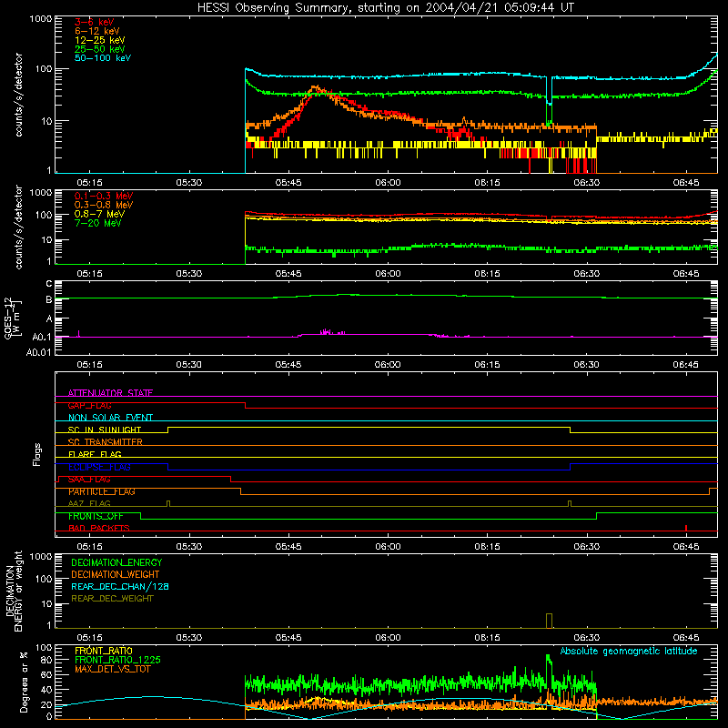Select the ATTENUATOR_STATE flag label

point(110,393)
